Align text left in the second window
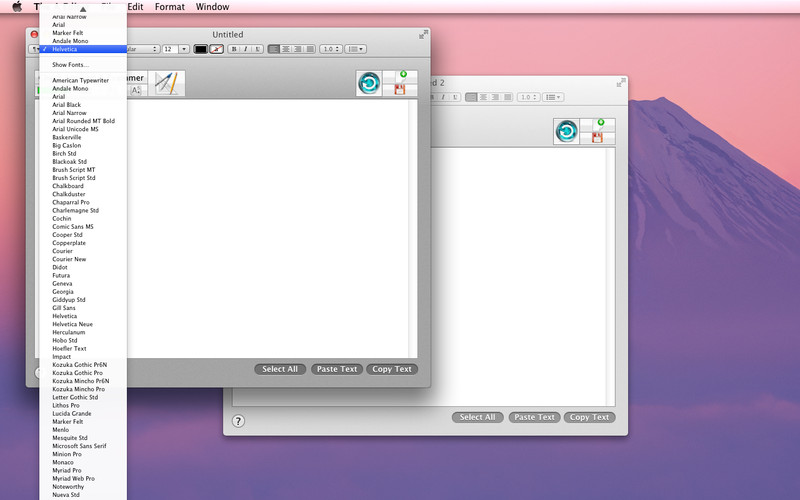 click(x=471, y=97)
